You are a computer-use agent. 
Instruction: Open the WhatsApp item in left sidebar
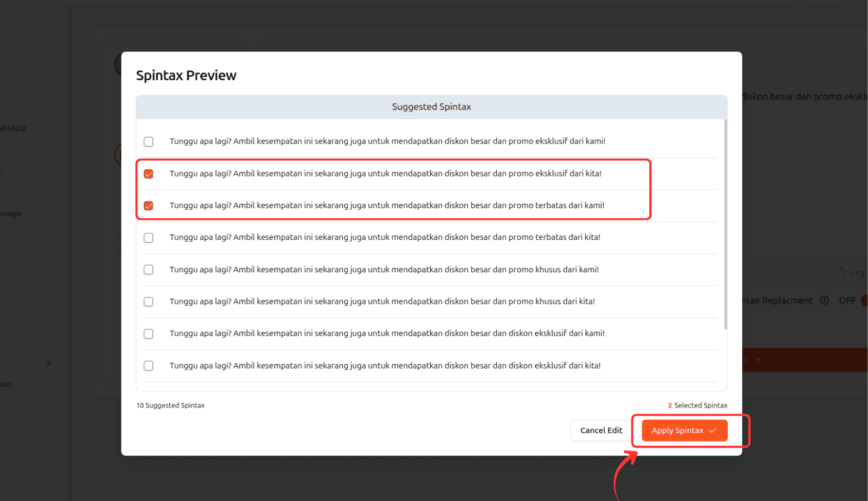[x=13, y=128]
